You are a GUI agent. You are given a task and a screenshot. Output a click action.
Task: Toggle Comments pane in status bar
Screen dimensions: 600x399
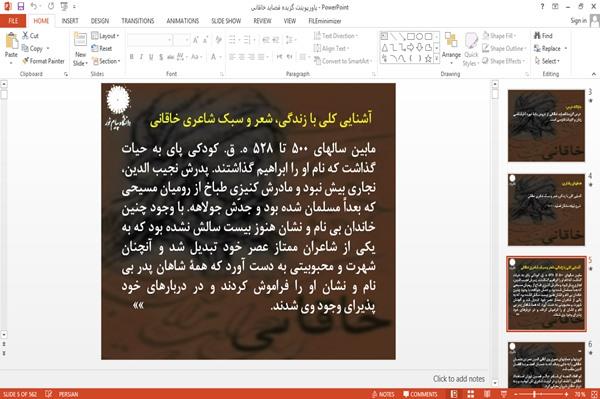[420, 394]
